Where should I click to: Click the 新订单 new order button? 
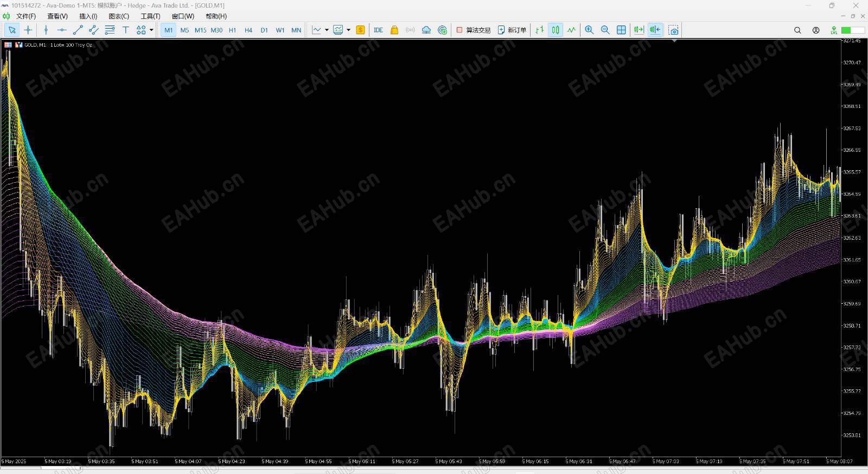coord(512,30)
